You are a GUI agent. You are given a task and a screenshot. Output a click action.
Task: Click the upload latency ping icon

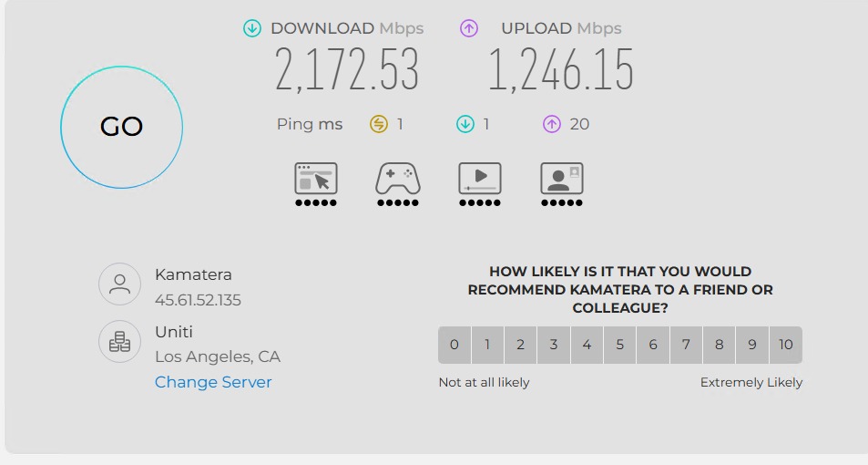point(551,124)
